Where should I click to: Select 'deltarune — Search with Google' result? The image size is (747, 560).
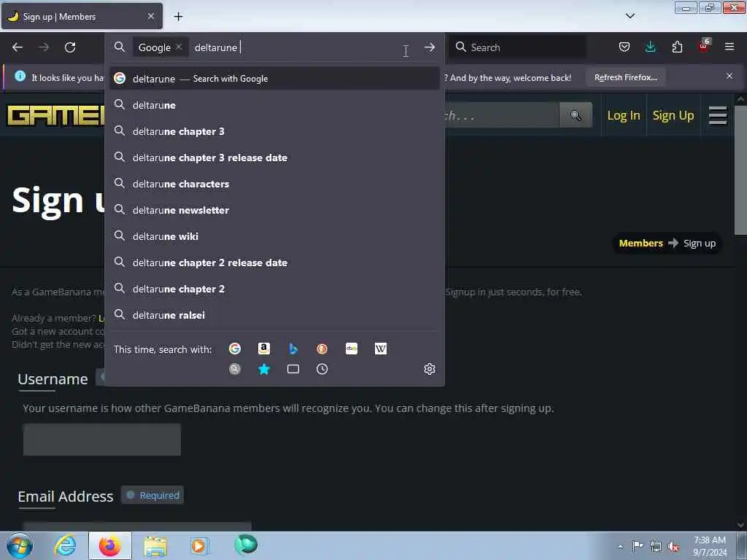[x=274, y=79]
